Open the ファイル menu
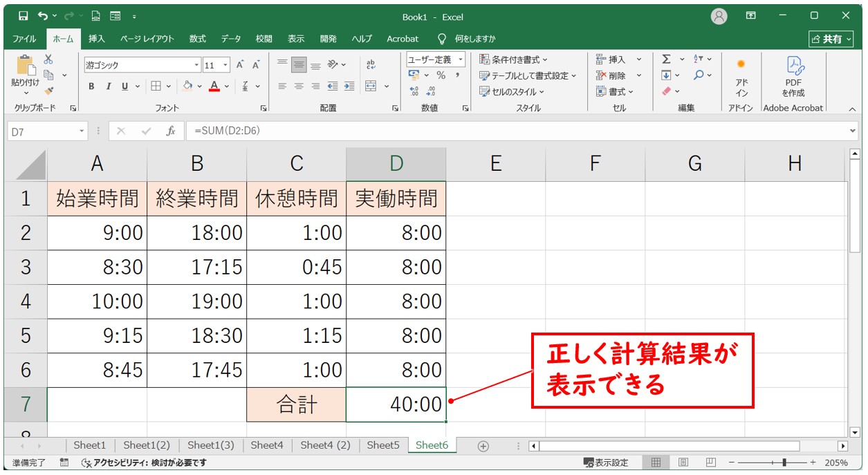Viewport: 868px width, 475px height. coord(25,39)
